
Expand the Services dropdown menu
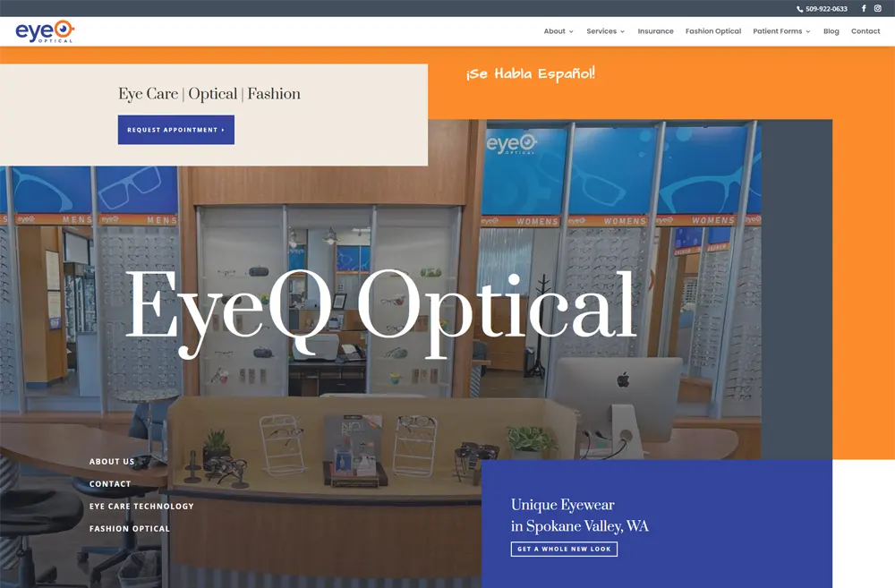point(605,31)
